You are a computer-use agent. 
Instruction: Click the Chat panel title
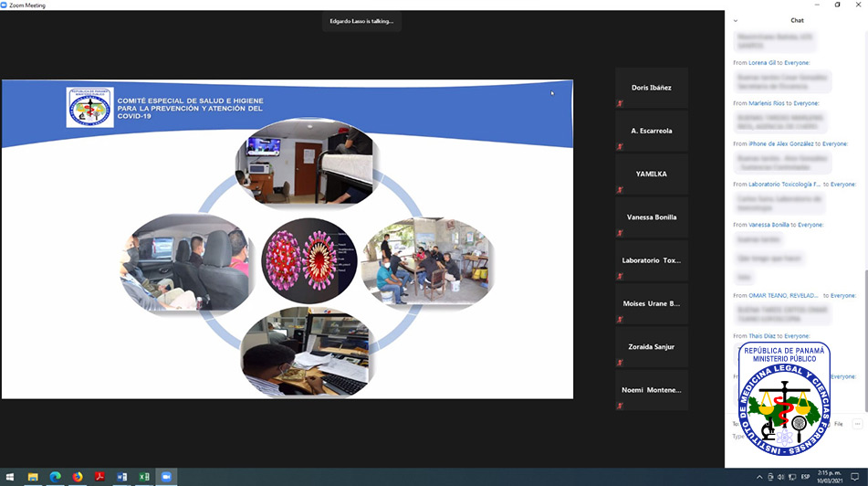797,20
